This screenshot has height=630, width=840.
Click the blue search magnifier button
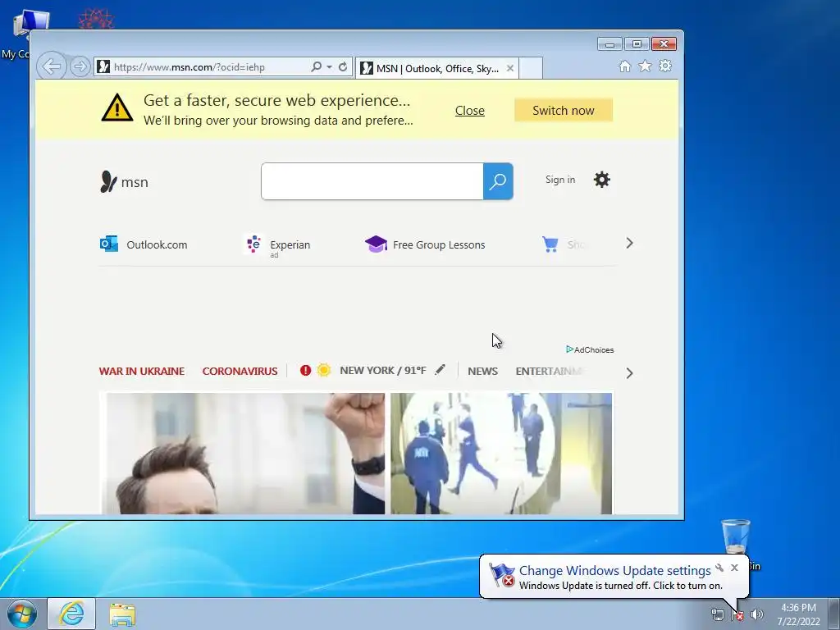point(498,181)
